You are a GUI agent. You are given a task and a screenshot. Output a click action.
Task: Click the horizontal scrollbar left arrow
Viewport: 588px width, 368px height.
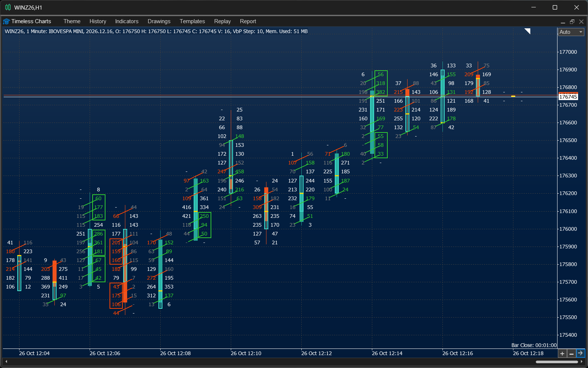[6, 362]
